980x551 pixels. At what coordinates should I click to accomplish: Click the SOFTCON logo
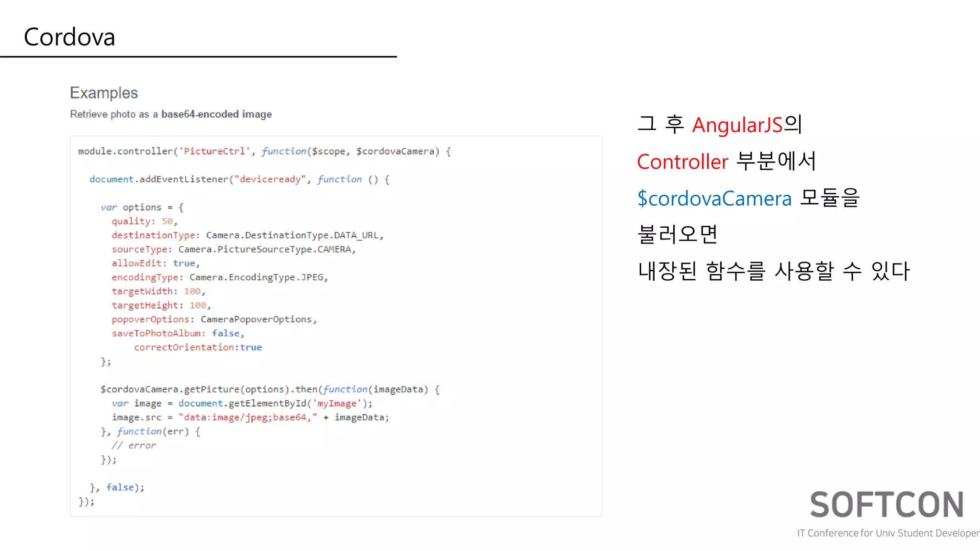point(887,505)
